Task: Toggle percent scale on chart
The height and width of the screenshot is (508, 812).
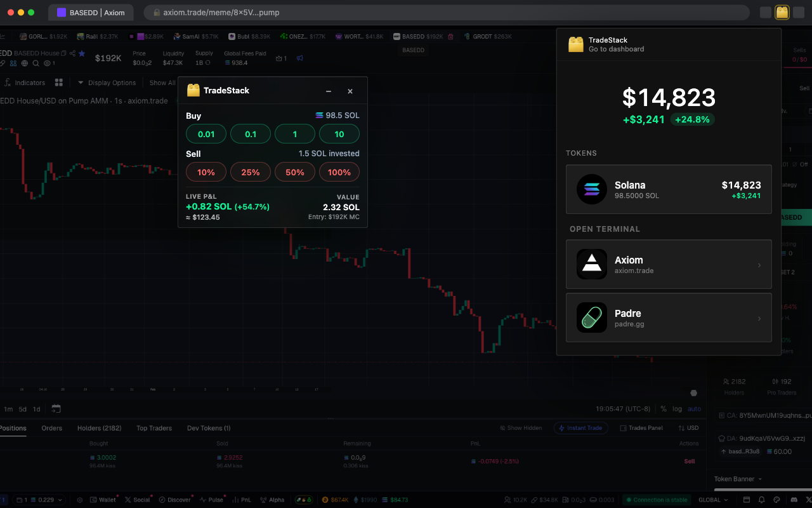Action: [x=664, y=409]
